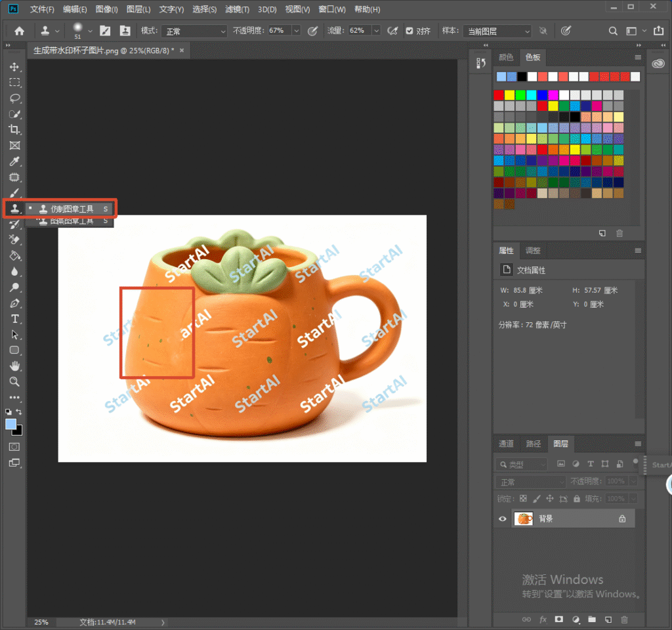Screen dimensions: 672x630
Task: Open the 图像(I) menu
Action: [106, 9]
